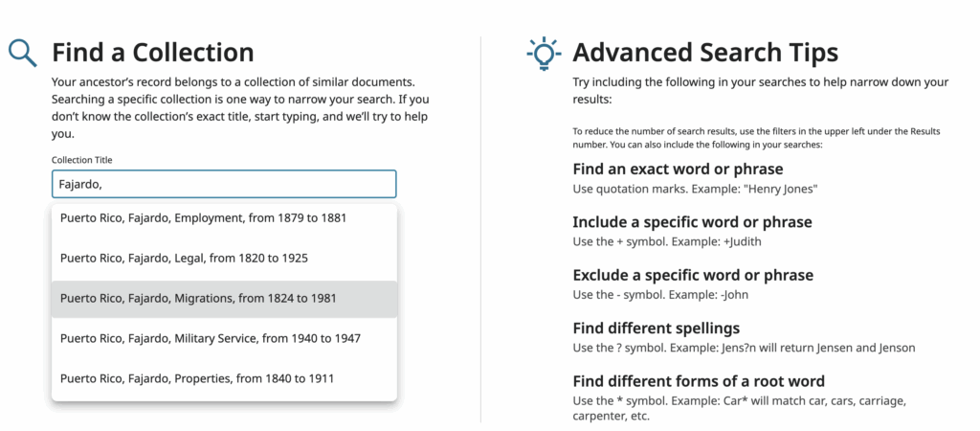
Task: Click the "Find different spellings" tip heading
Action: point(656,328)
